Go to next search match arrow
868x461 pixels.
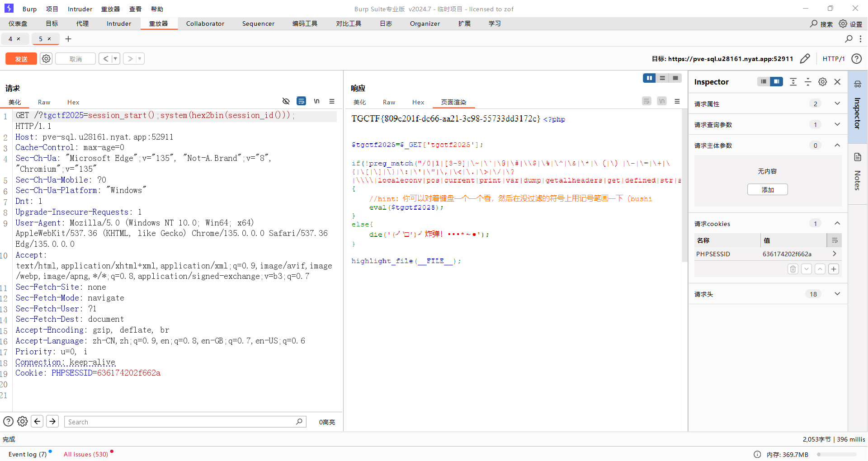click(52, 422)
